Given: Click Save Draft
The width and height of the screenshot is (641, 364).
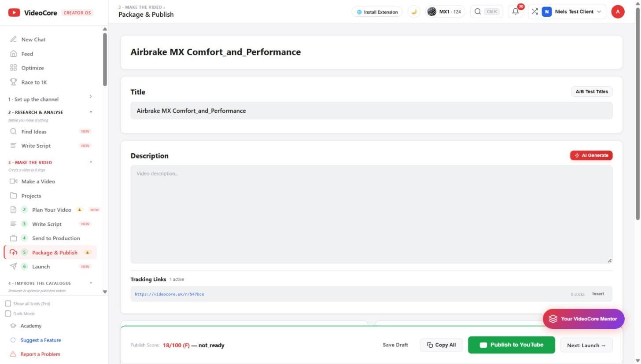Looking at the screenshot, I should [x=395, y=345].
